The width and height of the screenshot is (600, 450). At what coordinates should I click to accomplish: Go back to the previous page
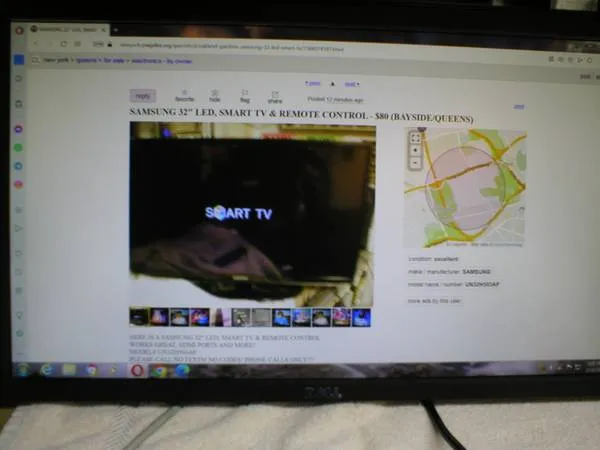tap(37, 44)
